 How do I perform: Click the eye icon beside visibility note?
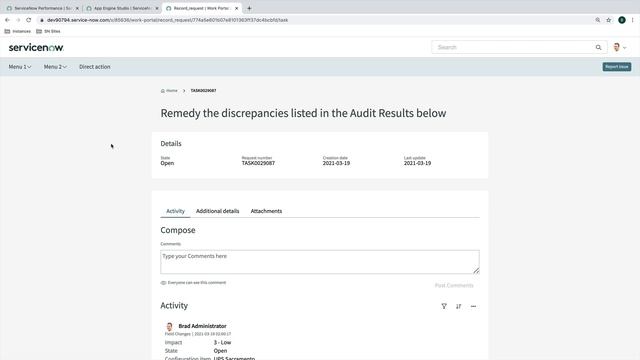point(163,282)
